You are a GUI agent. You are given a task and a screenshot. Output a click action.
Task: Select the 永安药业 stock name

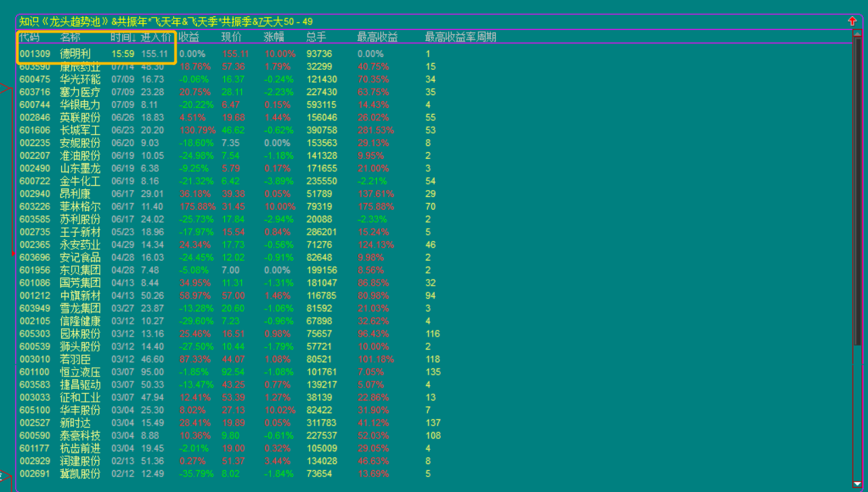[80, 244]
